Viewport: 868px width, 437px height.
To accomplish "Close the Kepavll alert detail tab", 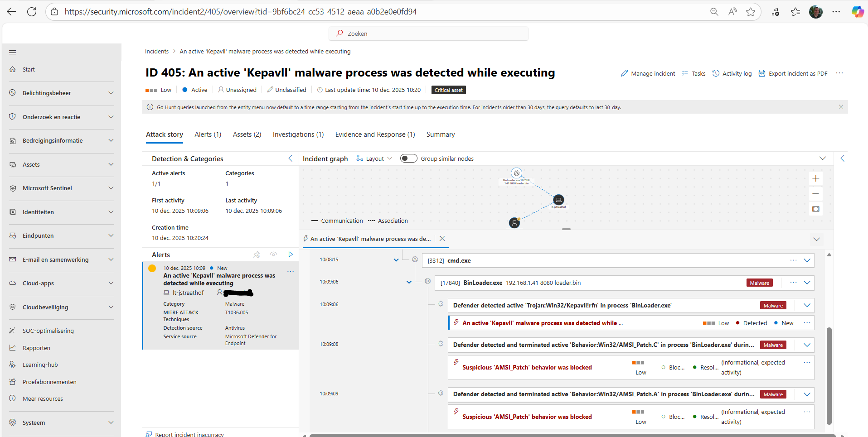I will [442, 239].
